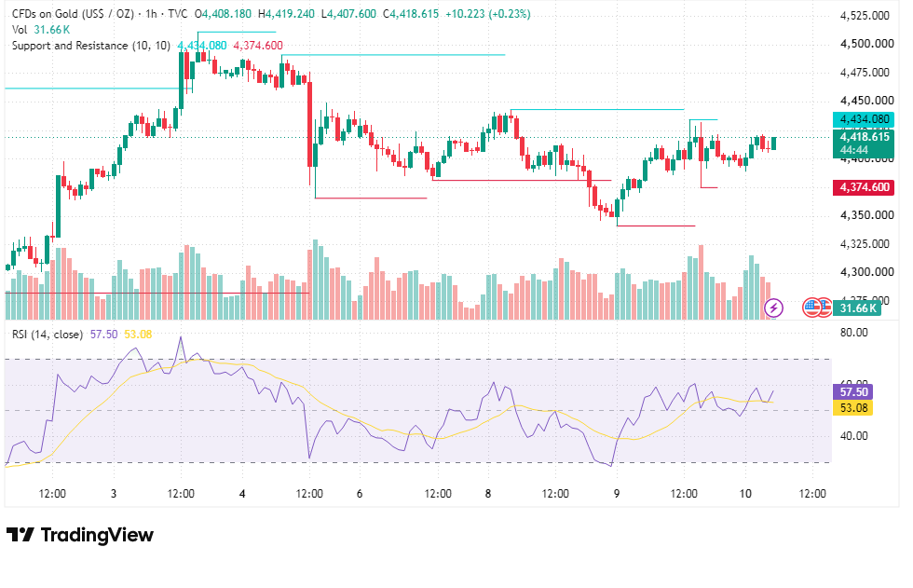
Task: Click date 6 on the time axis
Action: (x=360, y=494)
